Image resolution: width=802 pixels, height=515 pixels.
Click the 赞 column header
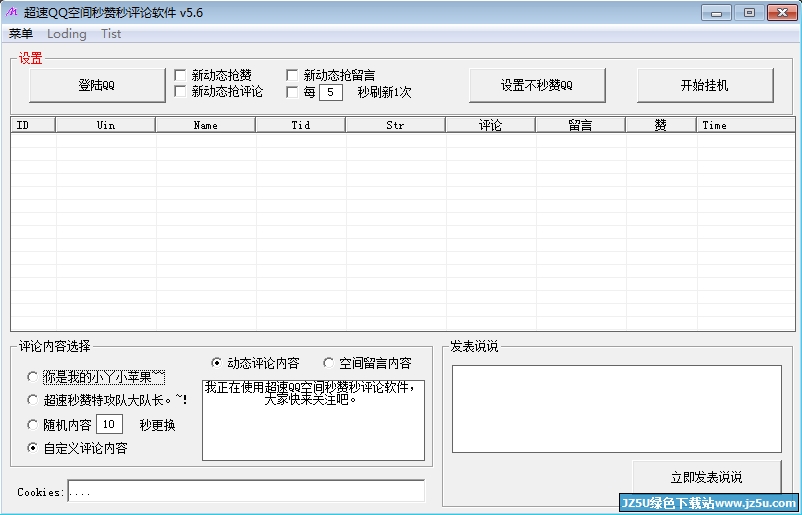pyautogui.click(x=661, y=125)
